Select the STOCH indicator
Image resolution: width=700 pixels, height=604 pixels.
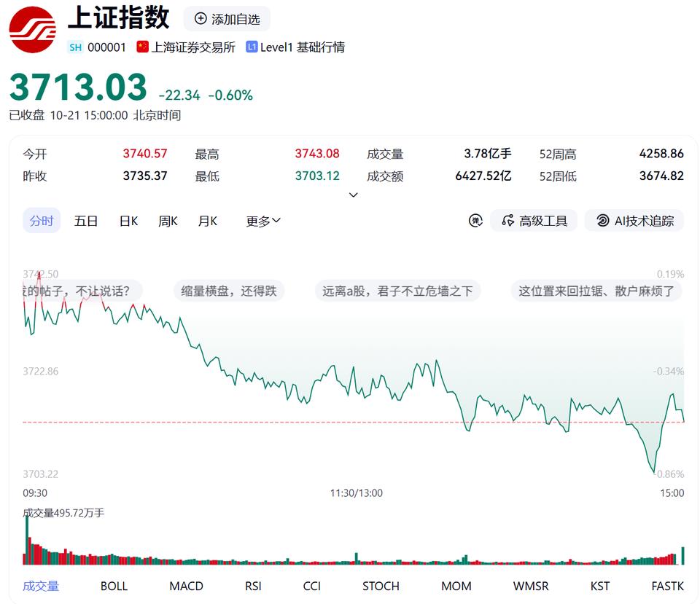click(381, 587)
